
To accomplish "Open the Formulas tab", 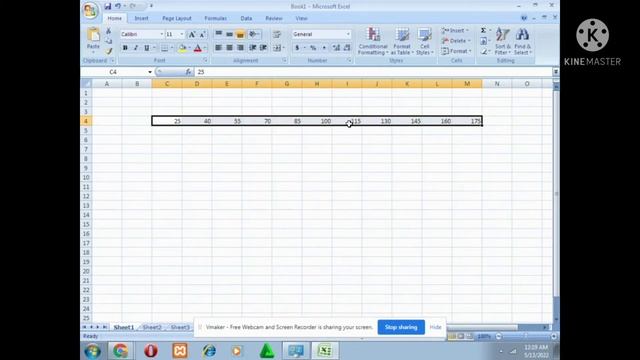I will pos(216,18).
